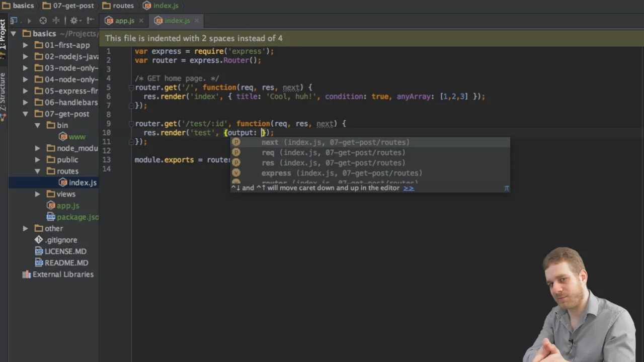Image resolution: width=644 pixels, height=362 pixels.
Task: Click basics in the breadcrumb bar
Action: click(18, 6)
